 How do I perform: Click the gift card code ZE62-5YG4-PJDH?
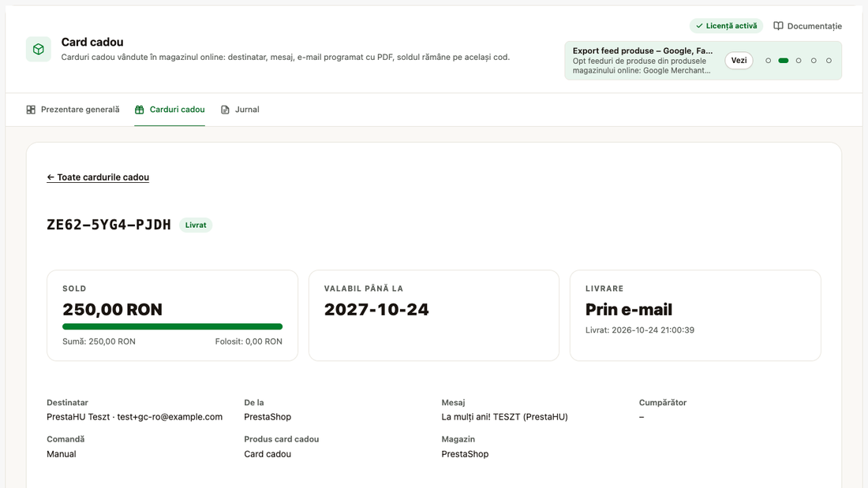(x=109, y=225)
